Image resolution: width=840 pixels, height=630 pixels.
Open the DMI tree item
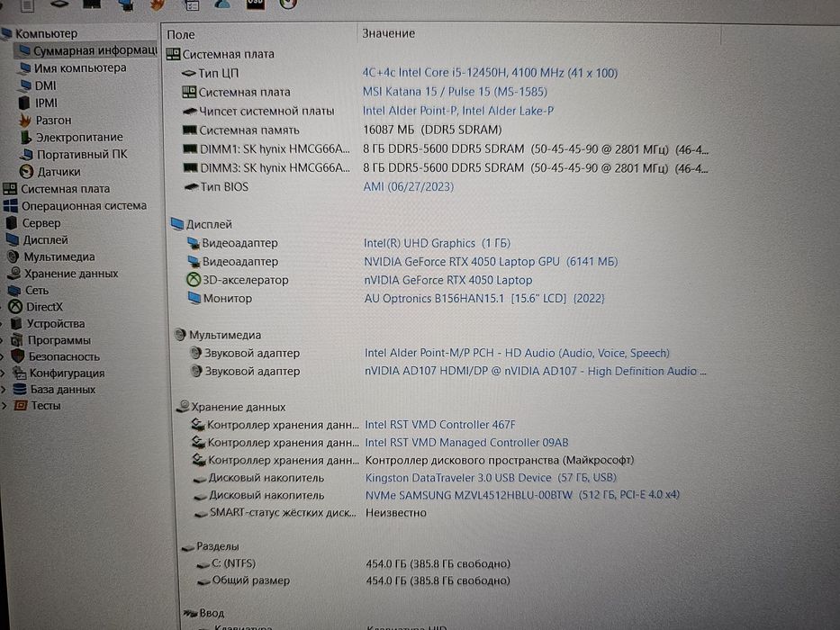click(x=46, y=85)
